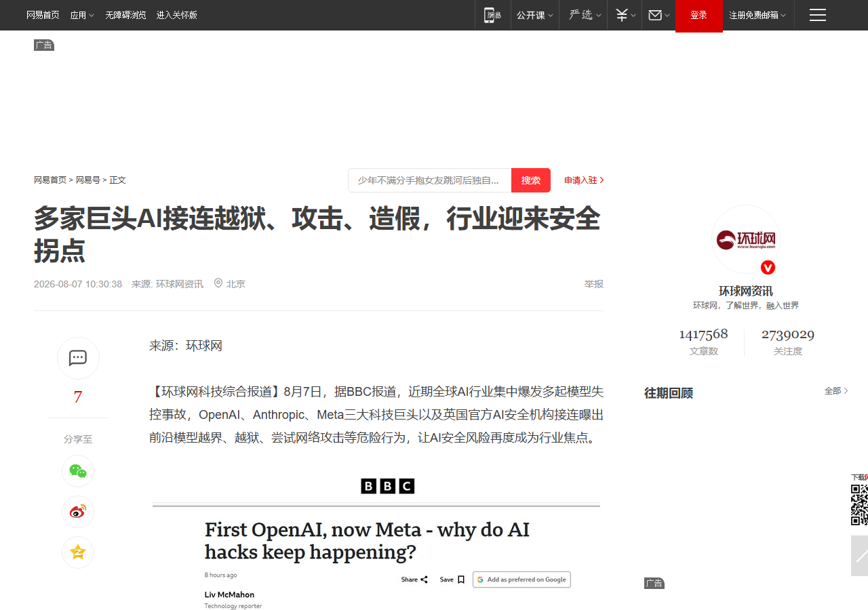
Task: Expand the 应用 dropdown
Action: tap(82, 15)
